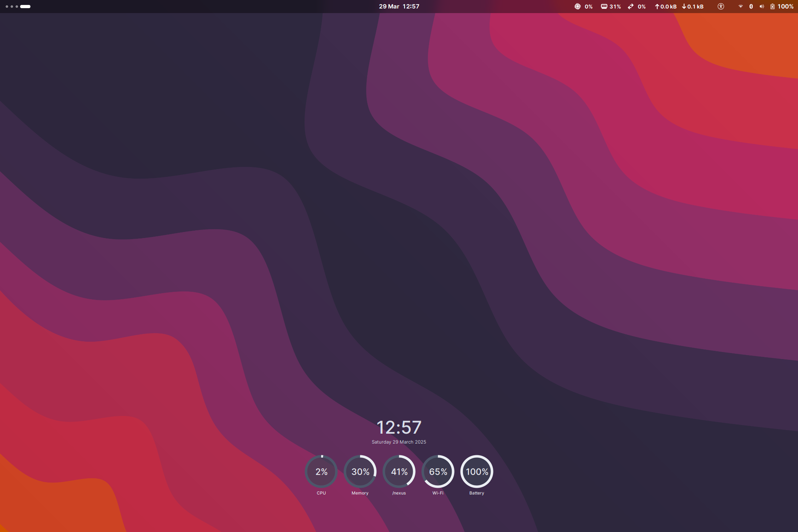798x532 pixels.
Task: Open the accessibility menu icon
Action: 721,6
